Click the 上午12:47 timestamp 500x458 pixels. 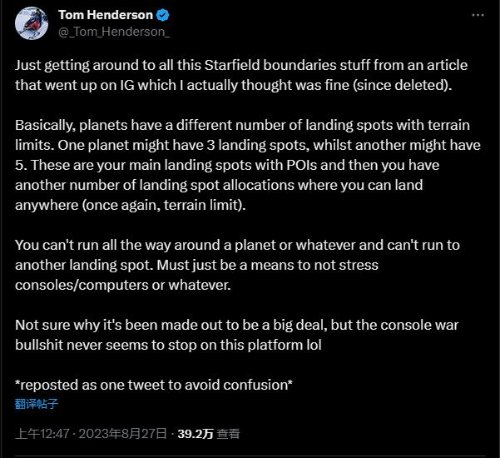(42, 434)
